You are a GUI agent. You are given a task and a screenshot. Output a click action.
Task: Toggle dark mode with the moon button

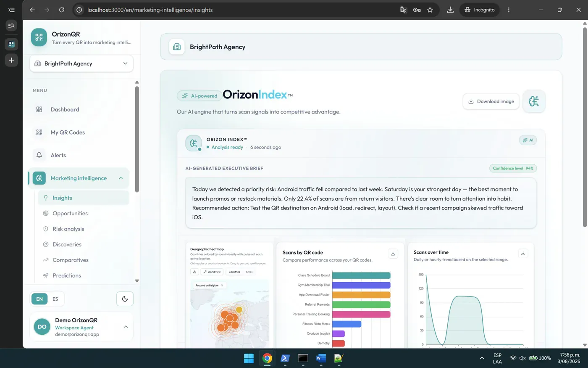tap(125, 299)
